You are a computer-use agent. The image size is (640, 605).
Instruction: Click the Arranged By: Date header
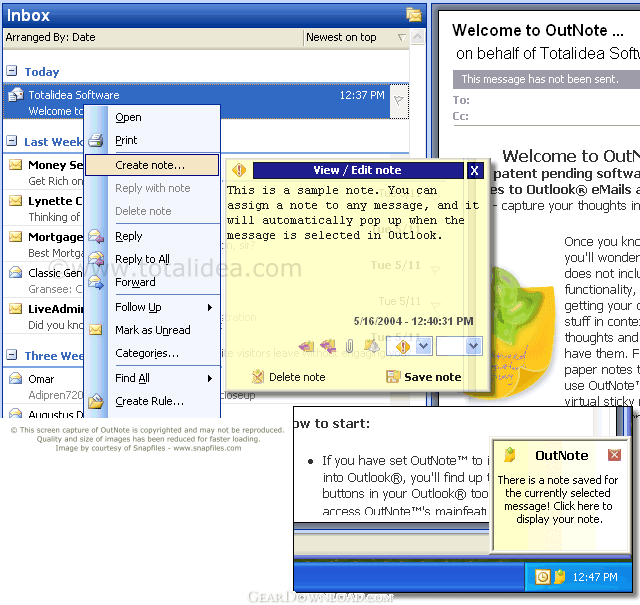50,37
